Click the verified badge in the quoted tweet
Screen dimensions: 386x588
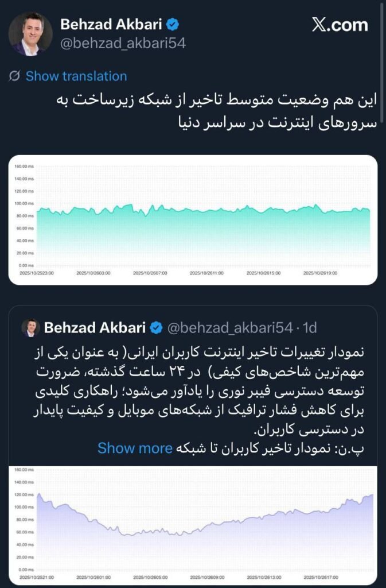click(x=155, y=327)
